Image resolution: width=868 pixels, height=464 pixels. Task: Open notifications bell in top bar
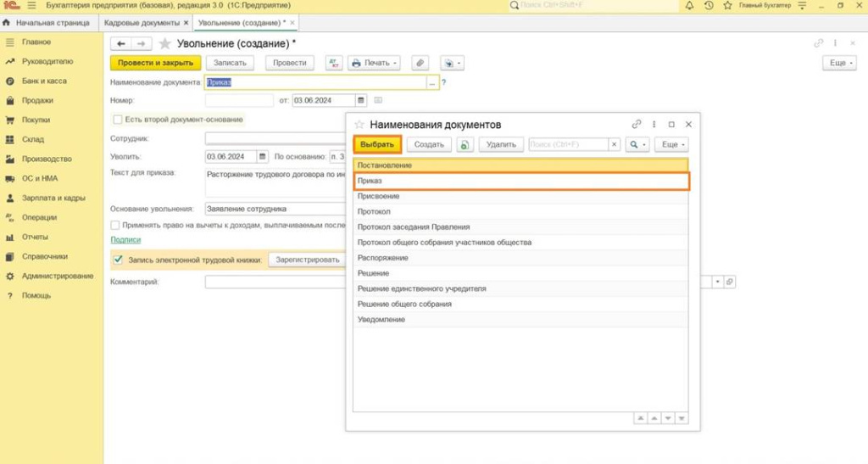click(x=689, y=6)
